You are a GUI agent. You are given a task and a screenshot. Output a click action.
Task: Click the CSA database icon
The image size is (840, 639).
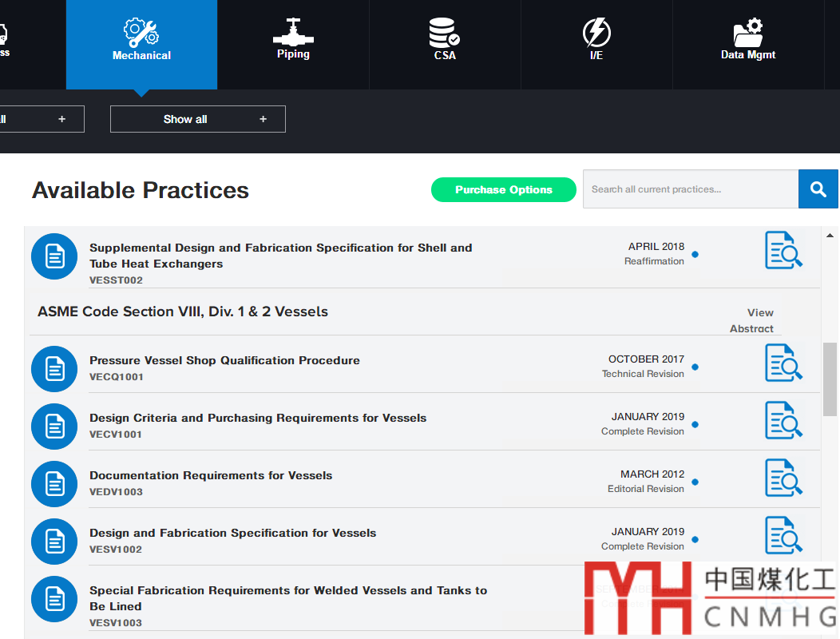click(x=444, y=33)
